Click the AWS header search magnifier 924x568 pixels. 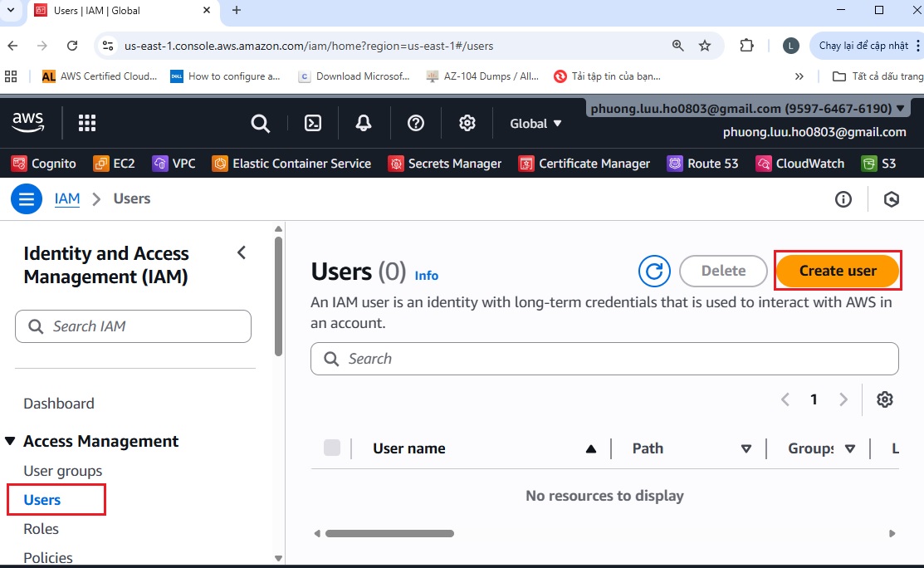pos(261,124)
